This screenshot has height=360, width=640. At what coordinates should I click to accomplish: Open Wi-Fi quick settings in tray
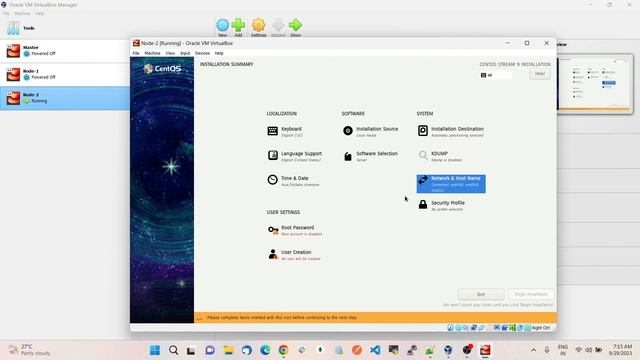(578, 350)
